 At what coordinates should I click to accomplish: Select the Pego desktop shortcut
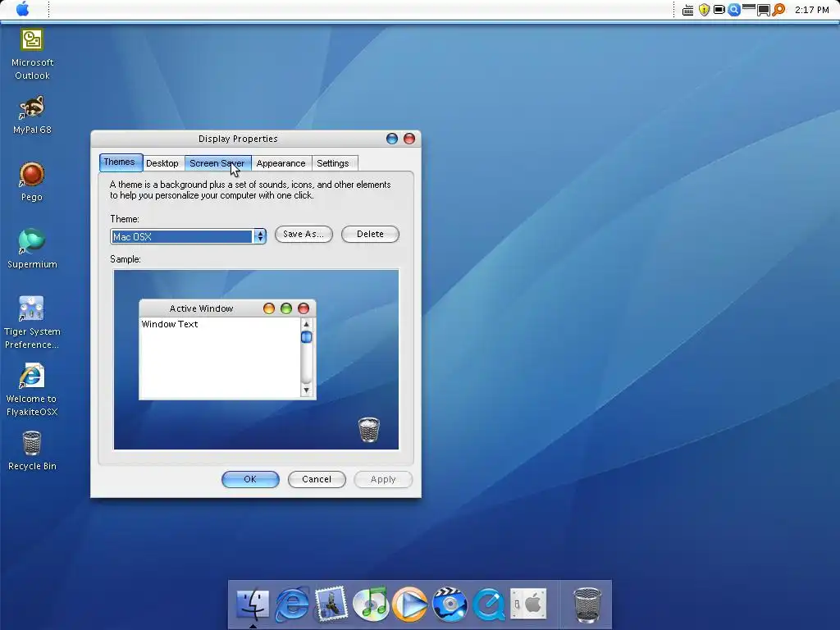(x=32, y=182)
